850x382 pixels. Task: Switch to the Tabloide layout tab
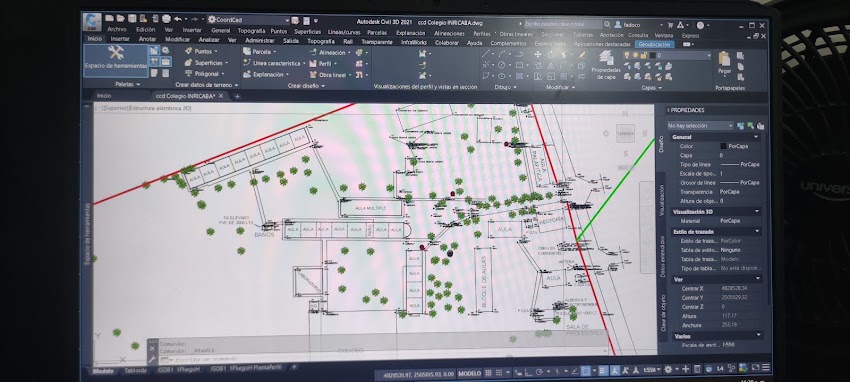136,371
